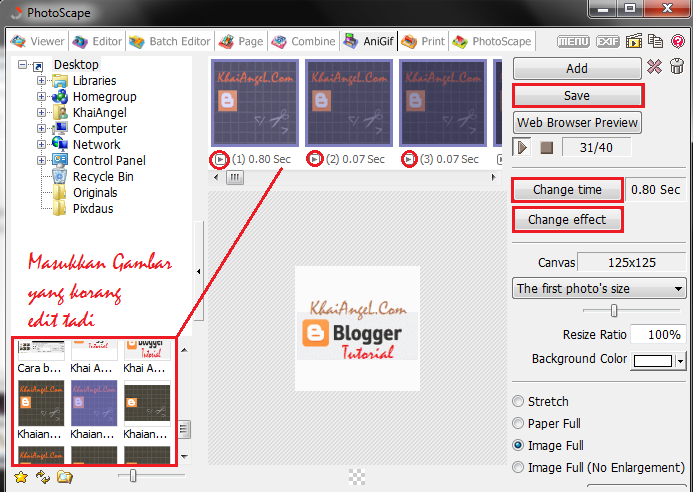Click the Canvas 125x125 field
This screenshot has height=492, width=693.
coord(632,263)
